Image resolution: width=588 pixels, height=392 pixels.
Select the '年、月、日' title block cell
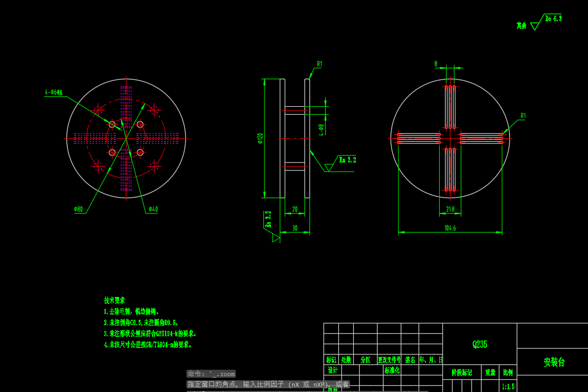(x=431, y=360)
